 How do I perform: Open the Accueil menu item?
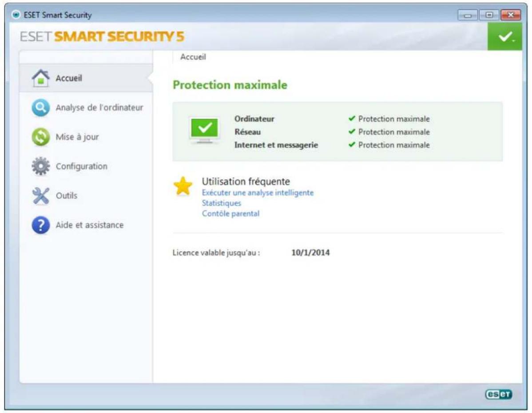point(86,78)
